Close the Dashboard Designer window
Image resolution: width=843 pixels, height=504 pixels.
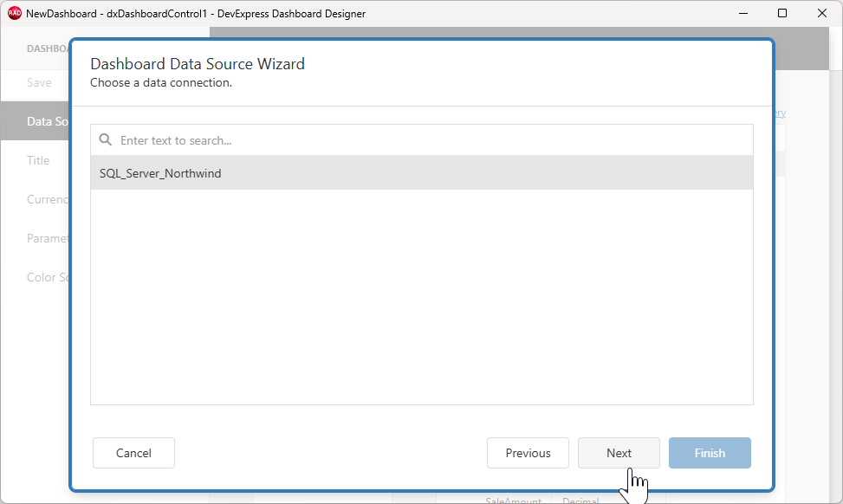click(822, 14)
